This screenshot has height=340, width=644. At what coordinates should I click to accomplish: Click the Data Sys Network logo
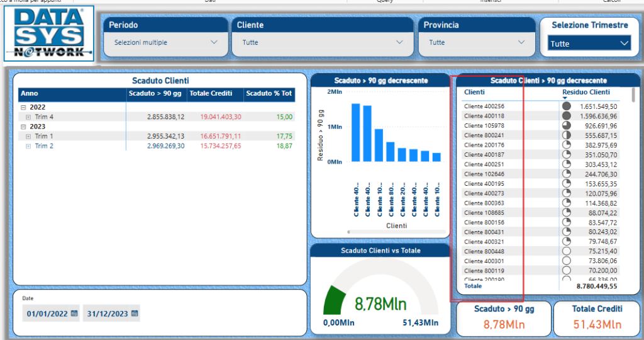(x=49, y=33)
